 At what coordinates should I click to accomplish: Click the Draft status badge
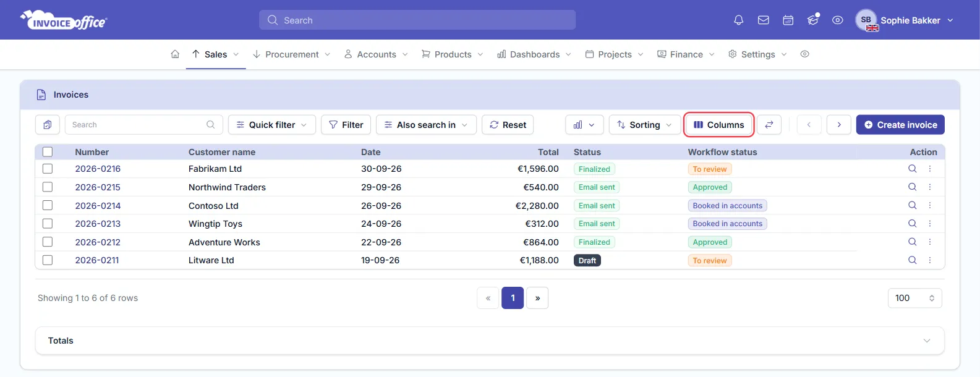(x=587, y=261)
